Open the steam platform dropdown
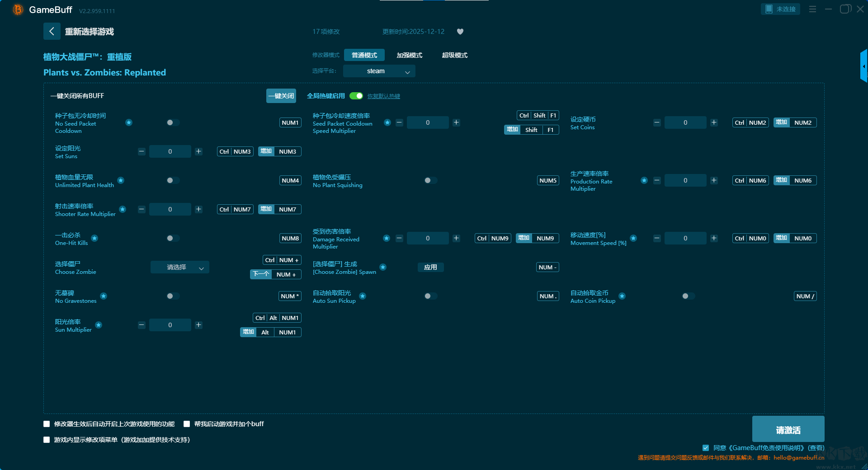 click(x=379, y=71)
